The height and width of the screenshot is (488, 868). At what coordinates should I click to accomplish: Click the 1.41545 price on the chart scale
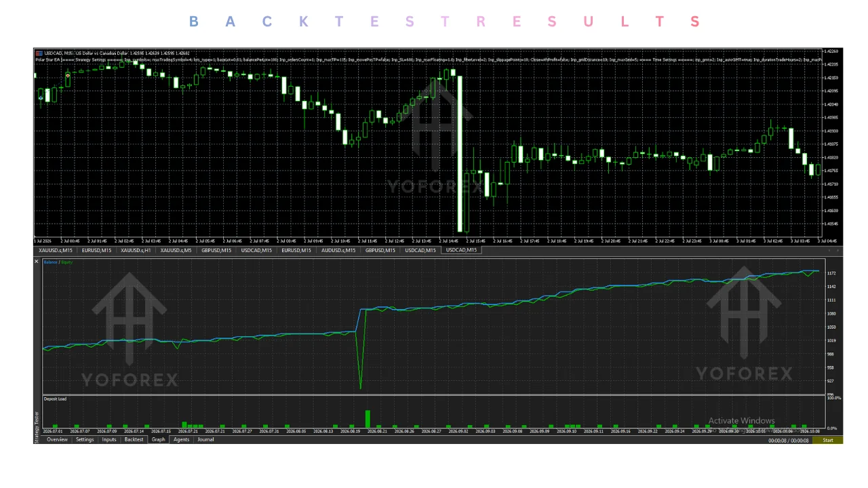(x=830, y=224)
